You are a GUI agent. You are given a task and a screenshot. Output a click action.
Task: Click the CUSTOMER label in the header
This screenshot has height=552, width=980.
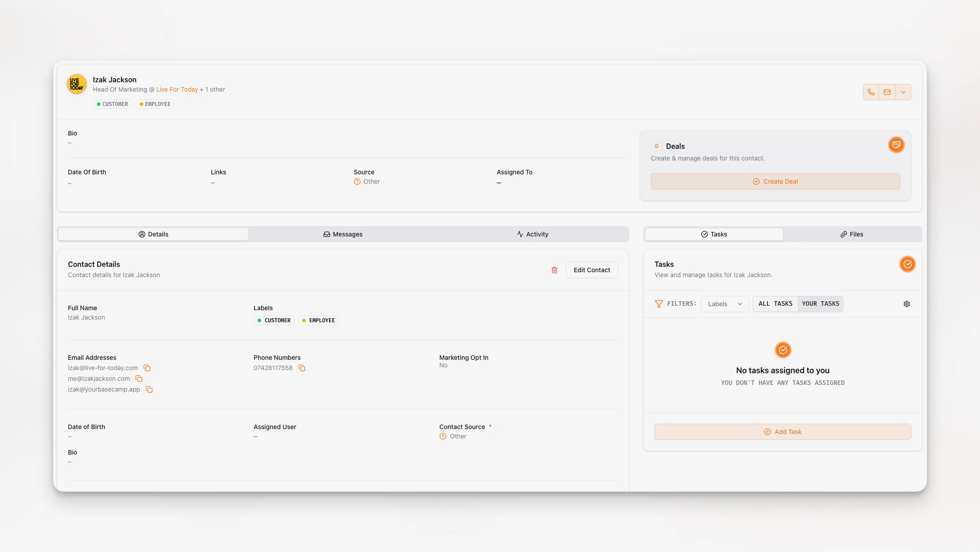click(x=112, y=104)
